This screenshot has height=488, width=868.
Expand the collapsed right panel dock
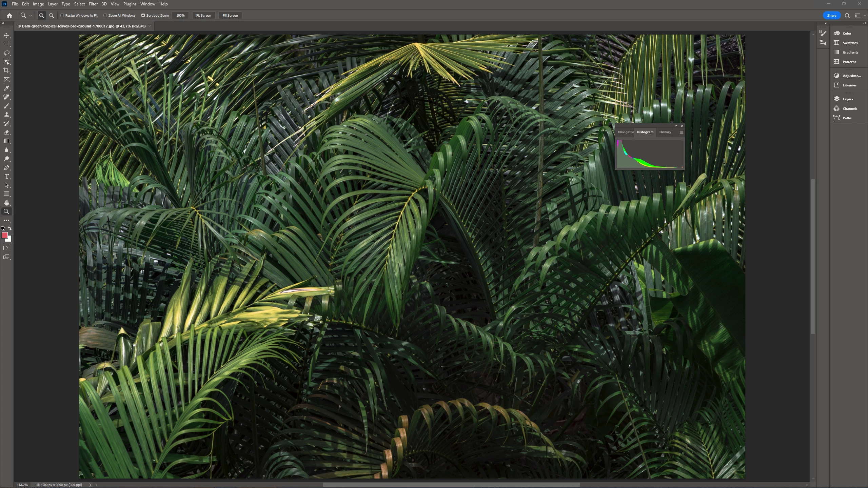click(864, 23)
